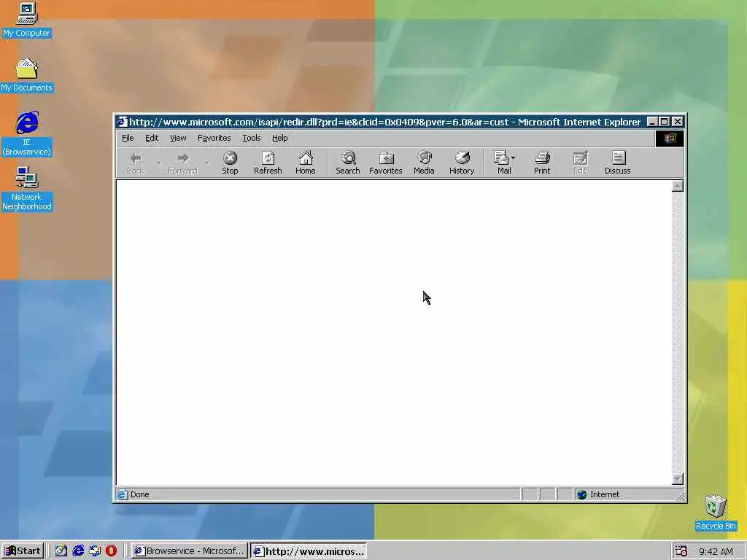Maximize the Internet Explorer window
This screenshot has width=747, height=560.
[x=664, y=122]
